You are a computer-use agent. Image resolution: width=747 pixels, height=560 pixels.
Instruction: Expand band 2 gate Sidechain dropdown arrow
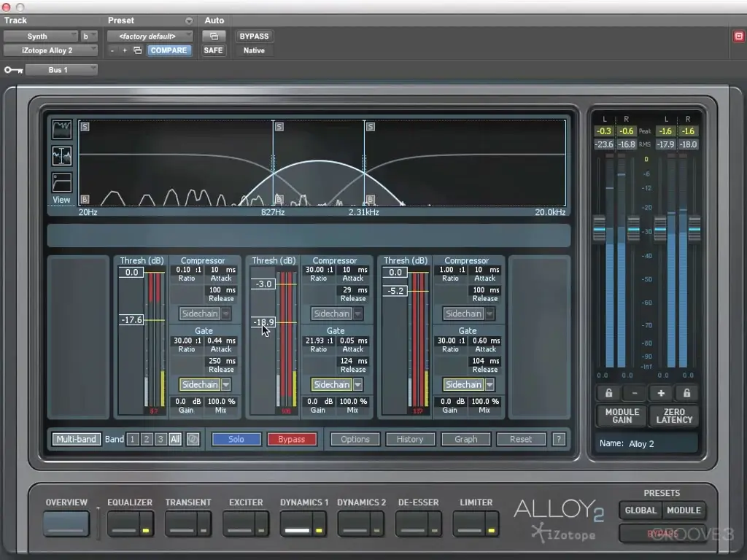click(x=357, y=384)
